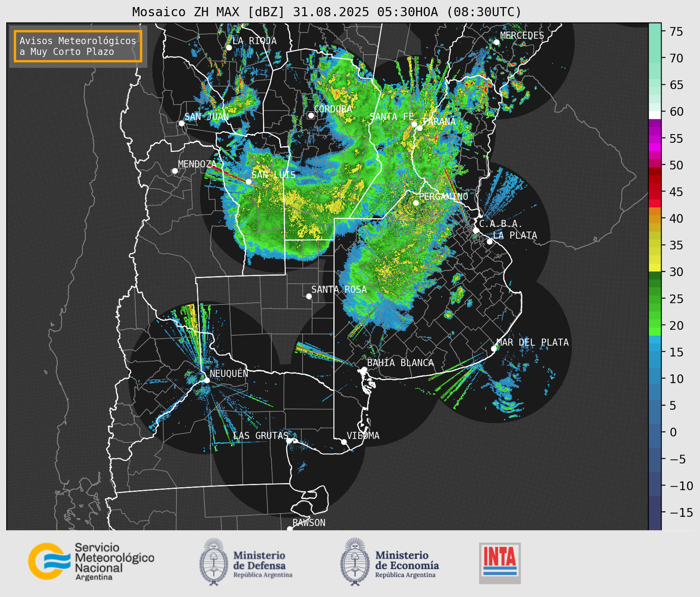700x597 pixels.
Task: Click the Bahía Blanca city marker dot
Action: [364, 369]
